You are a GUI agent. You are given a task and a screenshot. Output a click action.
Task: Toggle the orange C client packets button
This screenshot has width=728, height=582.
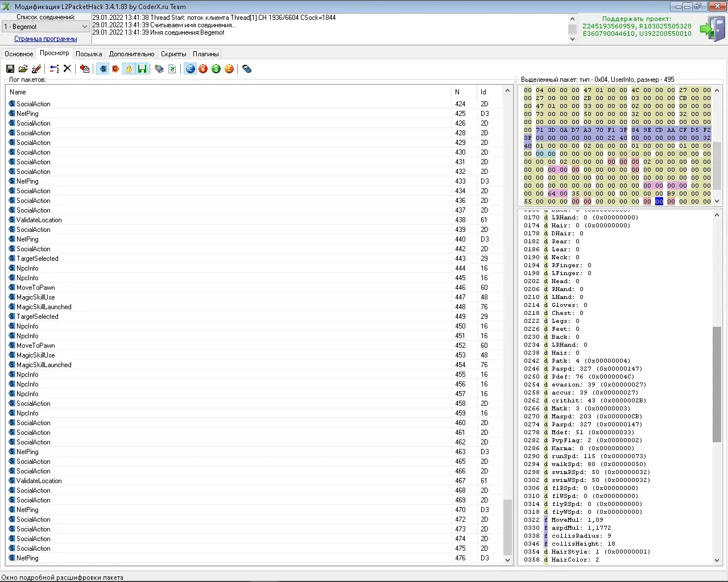pyautogui.click(x=115, y=69)
